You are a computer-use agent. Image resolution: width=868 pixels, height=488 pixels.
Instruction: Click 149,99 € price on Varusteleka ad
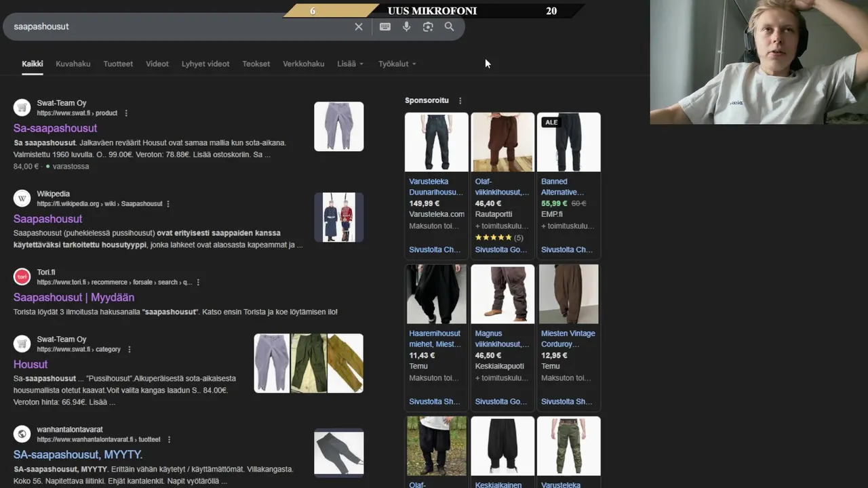(x=425, y=203)
